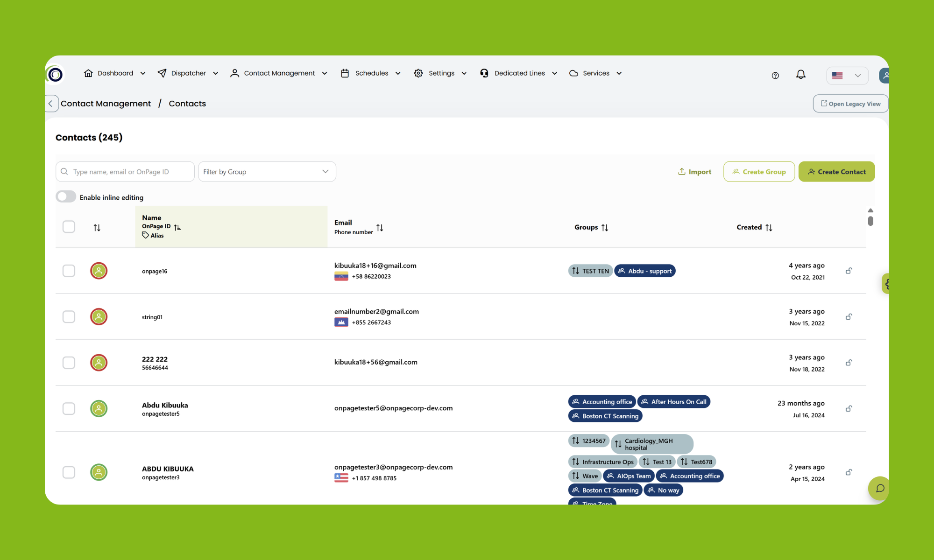Select the Abdu Kibuuka onpagetester5 checkbox
This screenshot has width=934, height=560.
coord(69,409)
